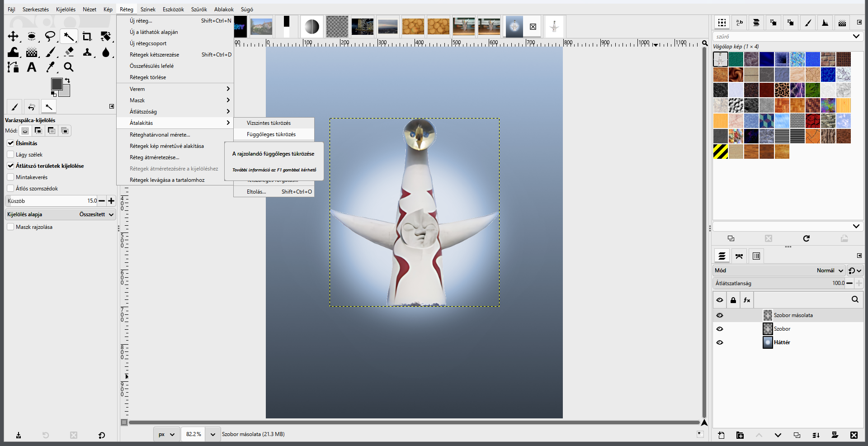Screen dimensions: 868x446
Task: Select the Free Select lasso tool
Action: 50,37
